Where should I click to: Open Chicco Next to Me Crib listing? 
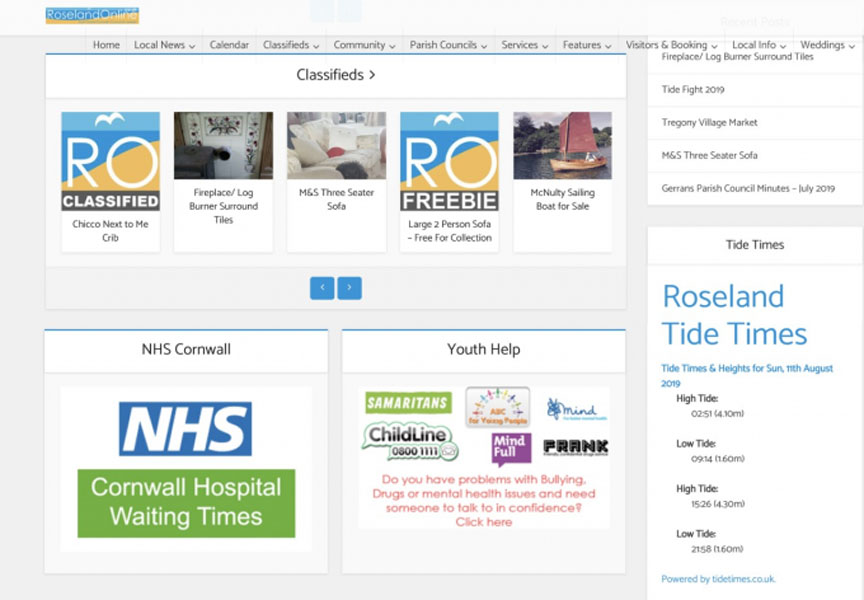pyautogui.click(x=110, y=231)
